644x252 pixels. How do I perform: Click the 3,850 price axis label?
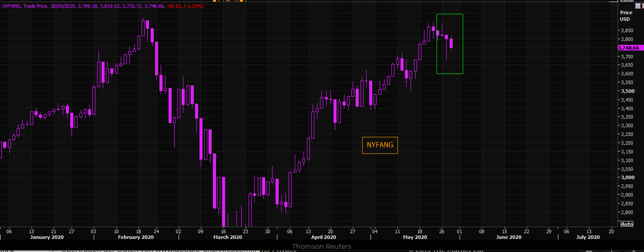[626, 30]
